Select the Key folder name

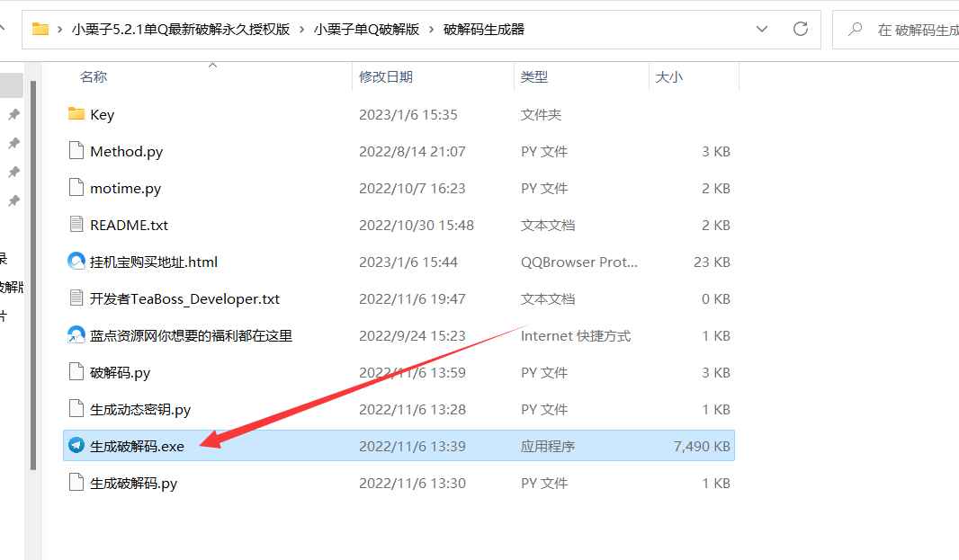tap(103, 114)
